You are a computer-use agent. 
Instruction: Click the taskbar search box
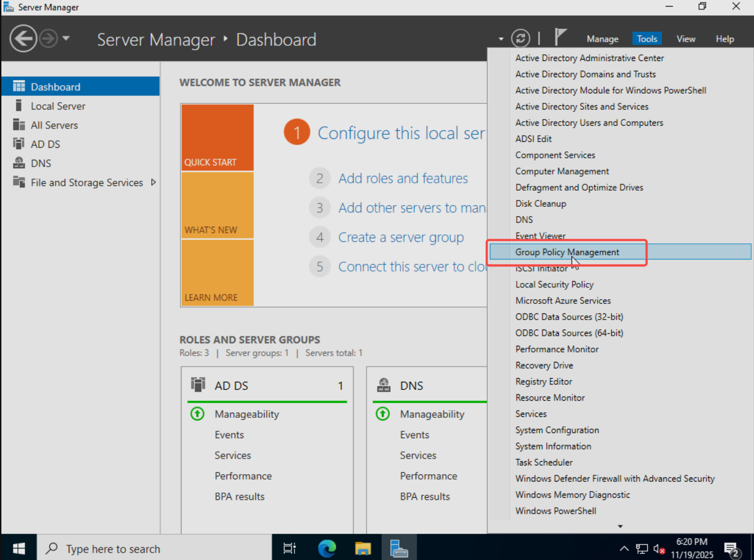pos(154,548)
